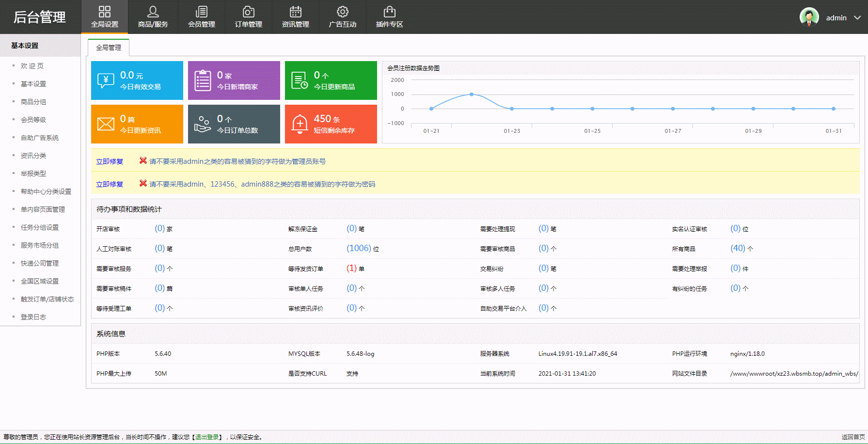
Task: Open 基本设置 item in sidebar list
Action: coord(33,84)
